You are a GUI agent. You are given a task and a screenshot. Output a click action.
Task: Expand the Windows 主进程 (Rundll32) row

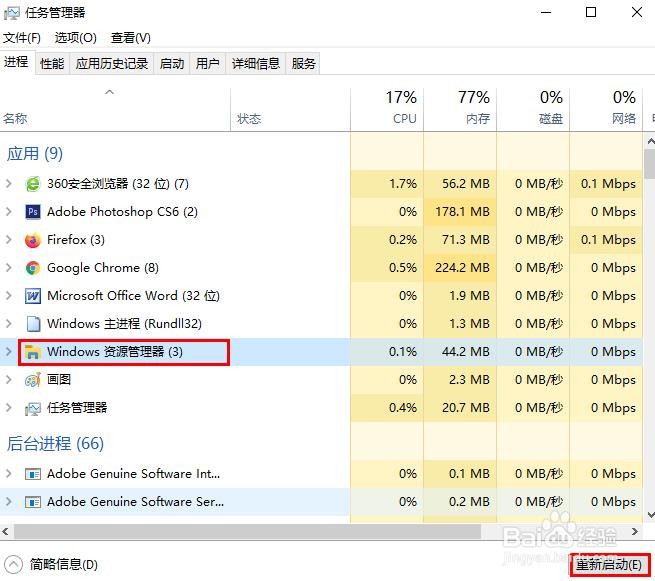tap(8, 324)
